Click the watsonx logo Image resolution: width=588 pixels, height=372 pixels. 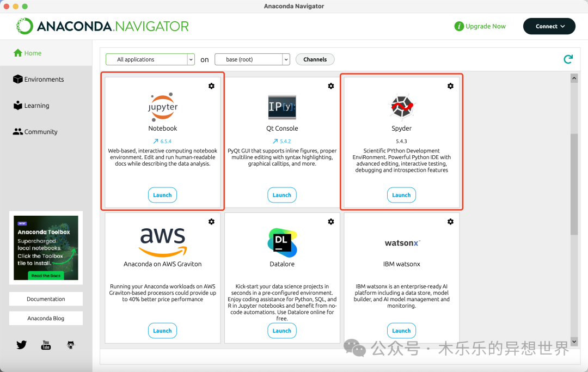(x=402, y=243)
